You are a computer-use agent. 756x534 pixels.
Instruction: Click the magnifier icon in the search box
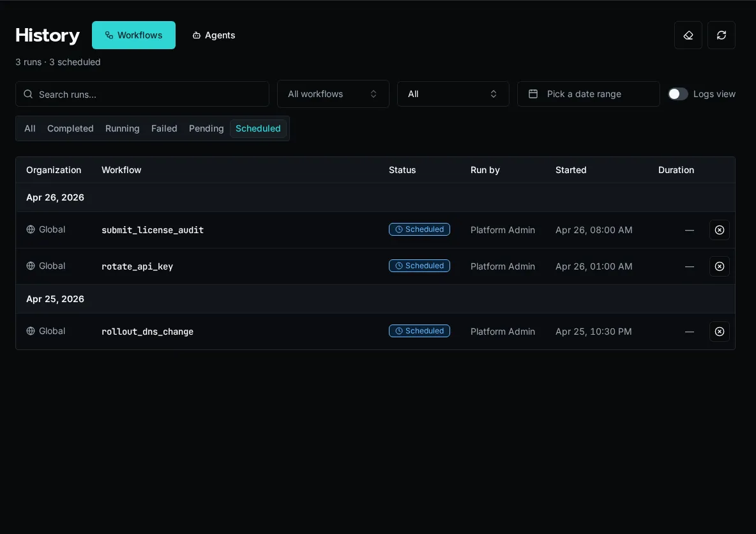coord(29,94)
